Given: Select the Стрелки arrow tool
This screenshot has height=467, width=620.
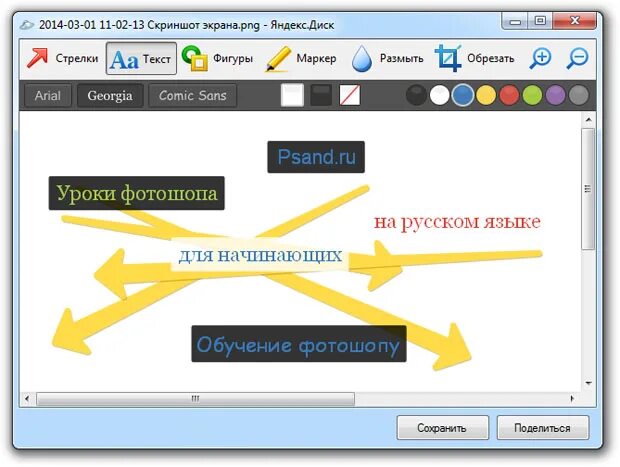Looking at the screenshot, I should coord(62,59).
